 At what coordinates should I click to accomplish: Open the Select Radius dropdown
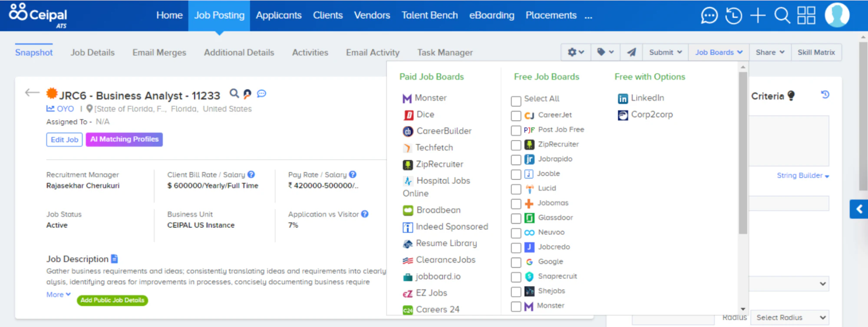790,317
